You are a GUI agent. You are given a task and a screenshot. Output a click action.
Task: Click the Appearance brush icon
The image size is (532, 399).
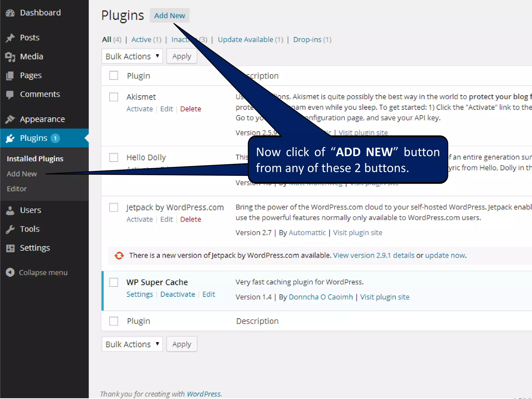click(x=10, y=119)
